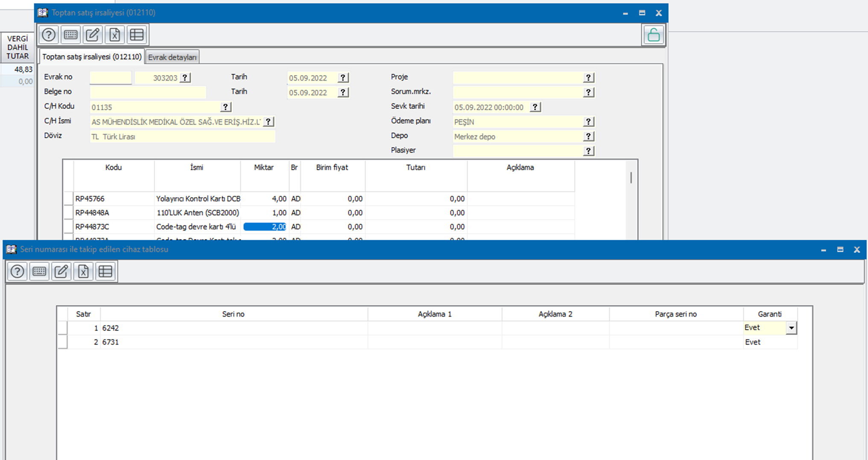This screenshot has width=868, height=460.
Task: Open lookup ? beside C/H İsmi field
Action: click(268, 122)
